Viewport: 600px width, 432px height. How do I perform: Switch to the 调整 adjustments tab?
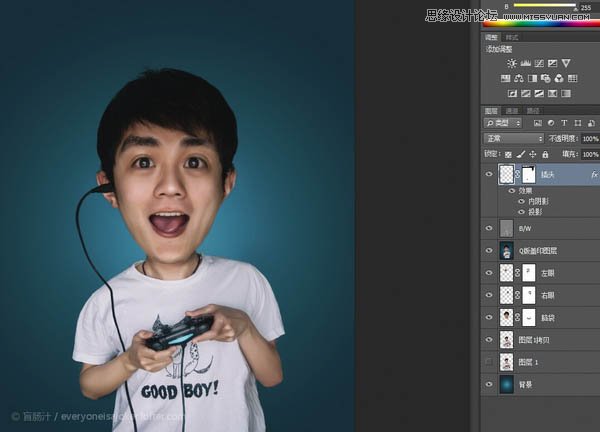(x=491, y=37)
